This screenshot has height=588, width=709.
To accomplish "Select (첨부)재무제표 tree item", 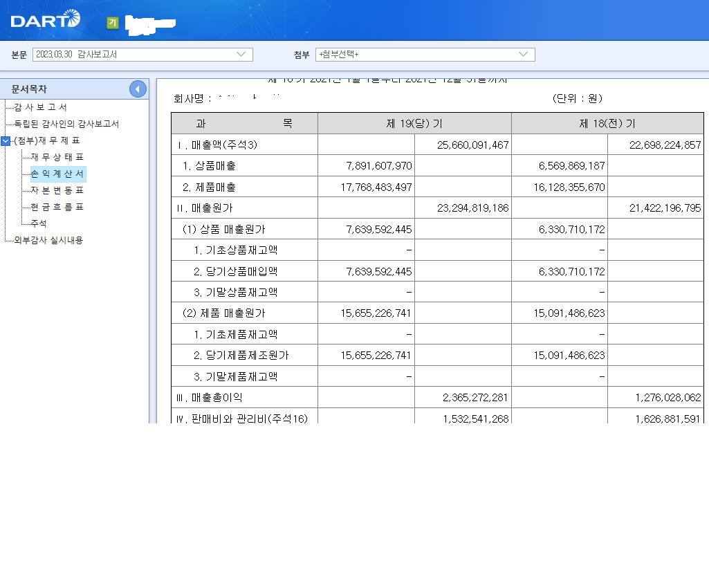I will click(47, 140).
